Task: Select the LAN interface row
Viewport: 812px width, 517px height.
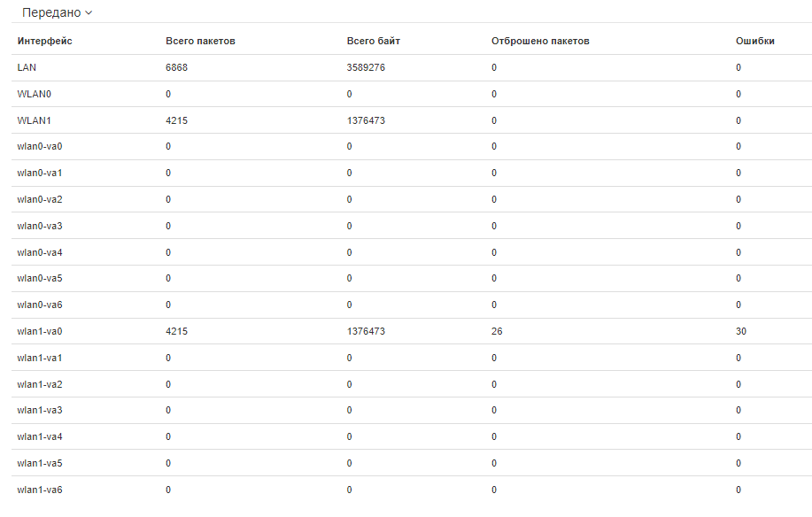Action: pos(27,67)
